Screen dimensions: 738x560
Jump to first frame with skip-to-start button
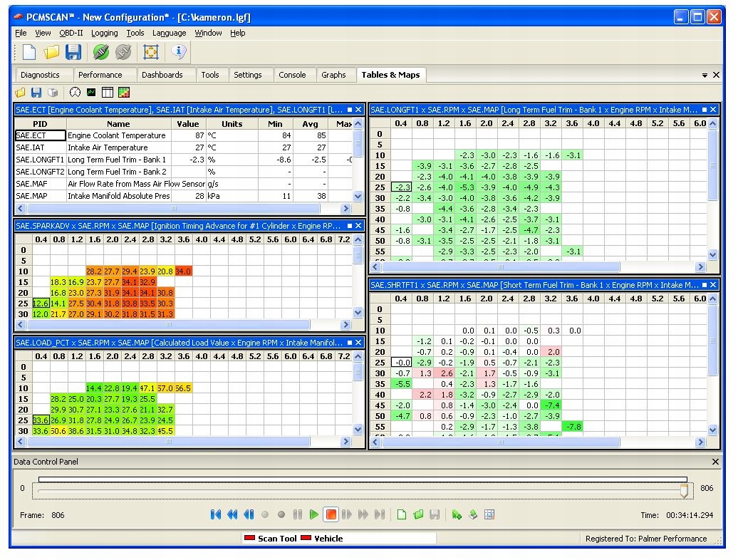[x=216, y=514]
